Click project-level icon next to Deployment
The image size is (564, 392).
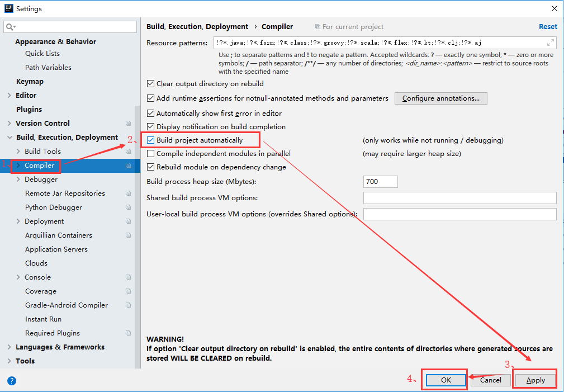coord(128,221)
